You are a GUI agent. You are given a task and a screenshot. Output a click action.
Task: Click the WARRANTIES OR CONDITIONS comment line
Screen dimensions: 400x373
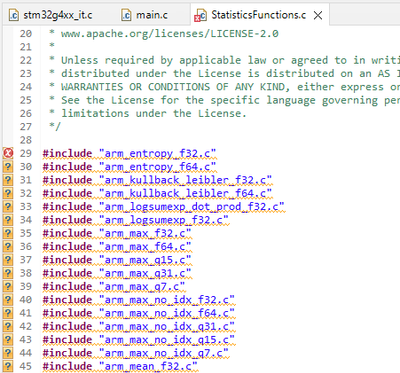click(x=224, y=87)
